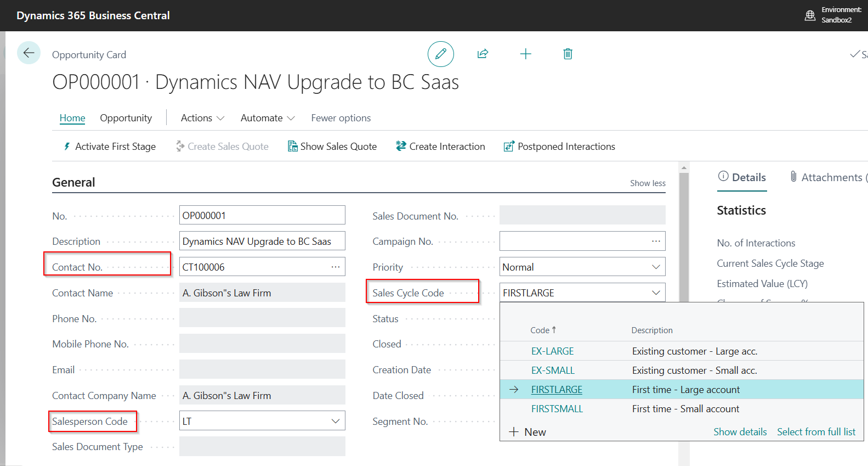Click the Phone No. field
The width and height of the screenshot is (868, 466).
click(262, 318)
